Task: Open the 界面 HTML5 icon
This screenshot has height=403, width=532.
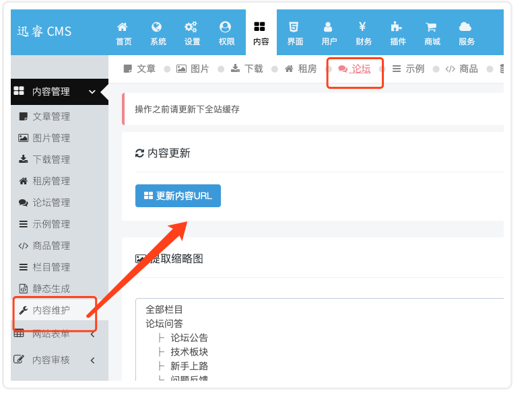Action: (x=294, y=28)
